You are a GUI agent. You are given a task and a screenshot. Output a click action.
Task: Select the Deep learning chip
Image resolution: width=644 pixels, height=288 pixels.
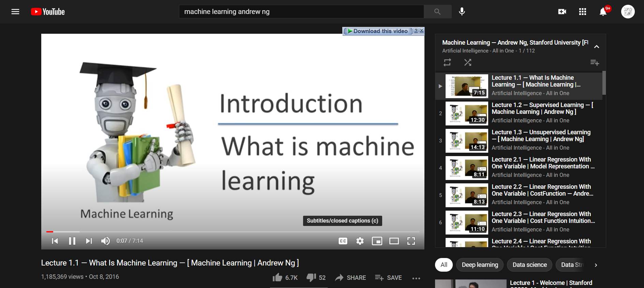(480, 265)
